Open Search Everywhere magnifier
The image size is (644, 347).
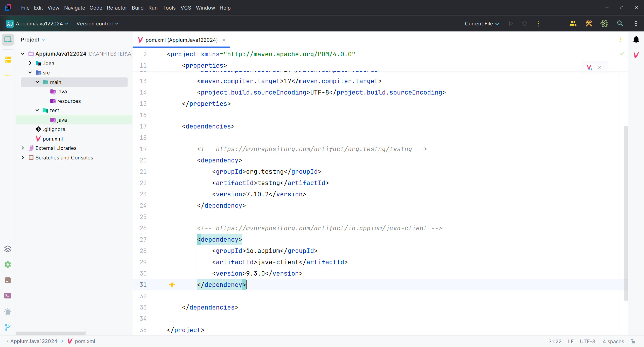click(x=620, y=23)
